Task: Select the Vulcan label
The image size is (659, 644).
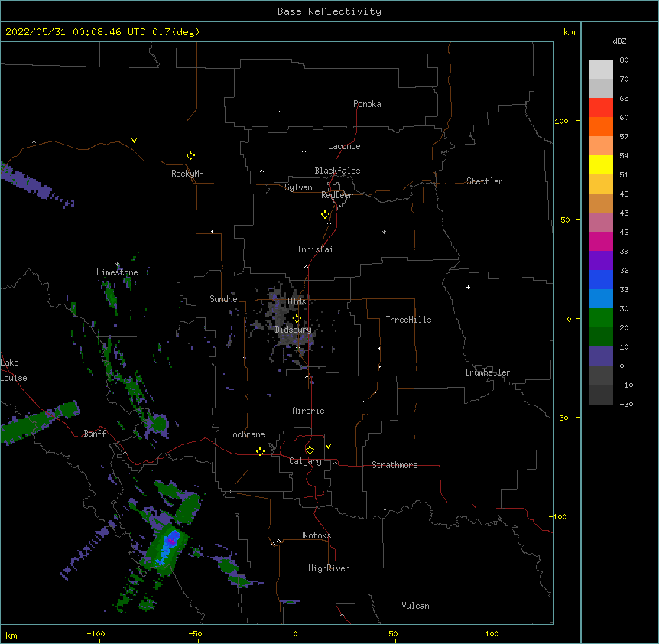Action: (x=415, y=606)
